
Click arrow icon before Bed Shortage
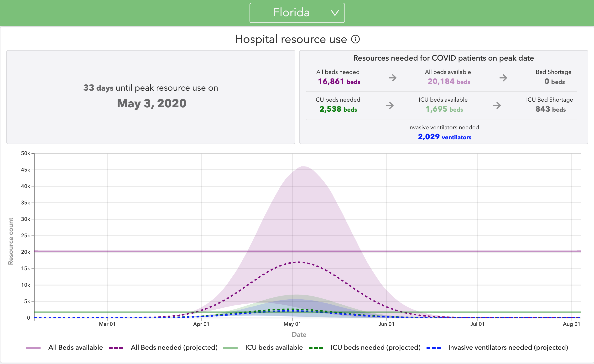coord(503,78)
